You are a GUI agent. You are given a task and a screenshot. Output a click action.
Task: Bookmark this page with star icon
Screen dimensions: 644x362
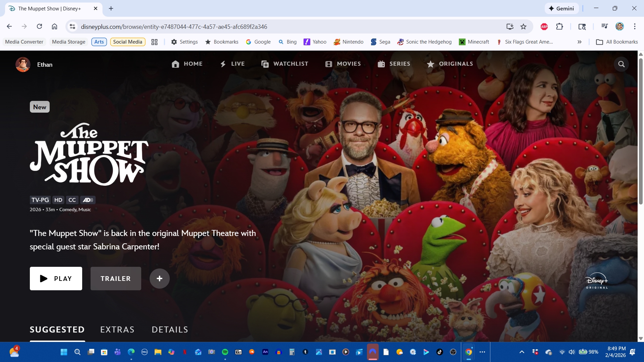[523, 26]
